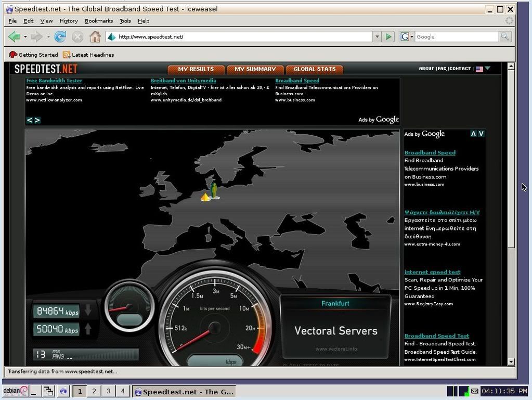Open the forward history dropdown arrow
The height and width of the screenshot is (400, 532).
point(48,36)
